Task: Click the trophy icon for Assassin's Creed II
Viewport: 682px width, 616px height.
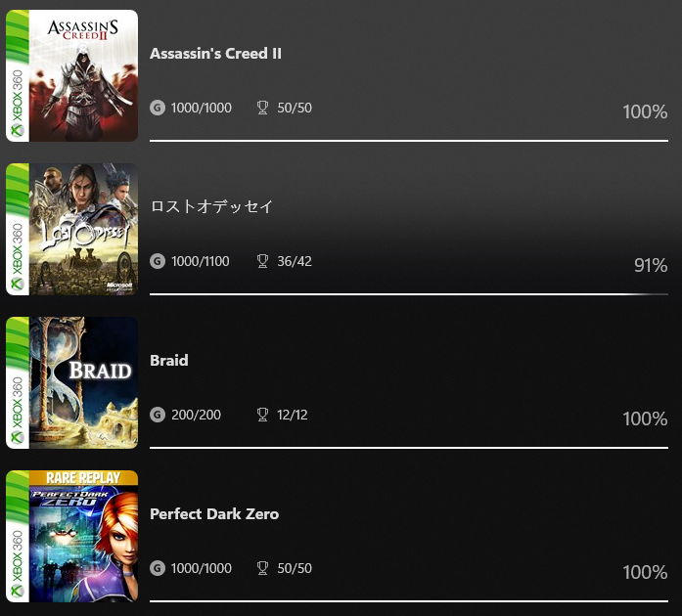Action: tap(262, 108)
